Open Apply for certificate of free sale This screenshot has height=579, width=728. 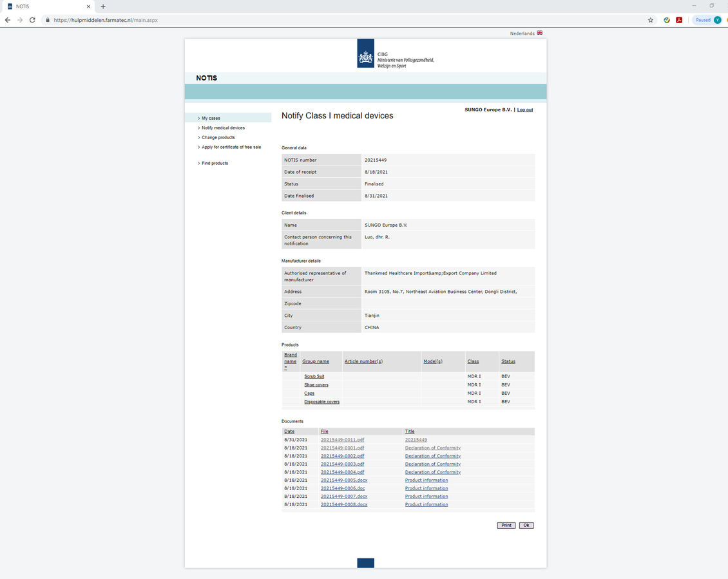pos(231,147)
